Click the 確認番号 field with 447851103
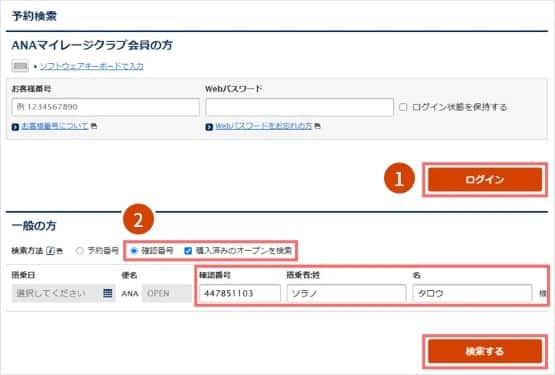 (x=240, y=293)
